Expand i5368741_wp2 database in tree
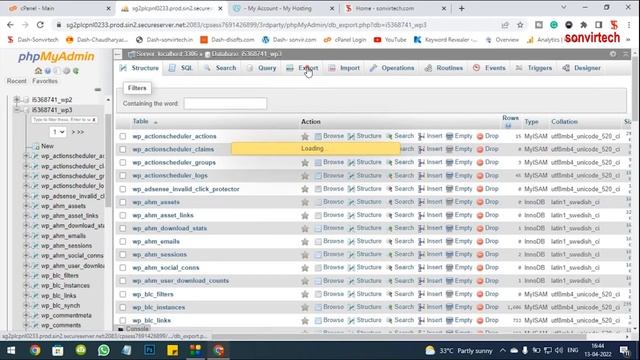Viewport: 640px width, 360px height. [17, 100]
